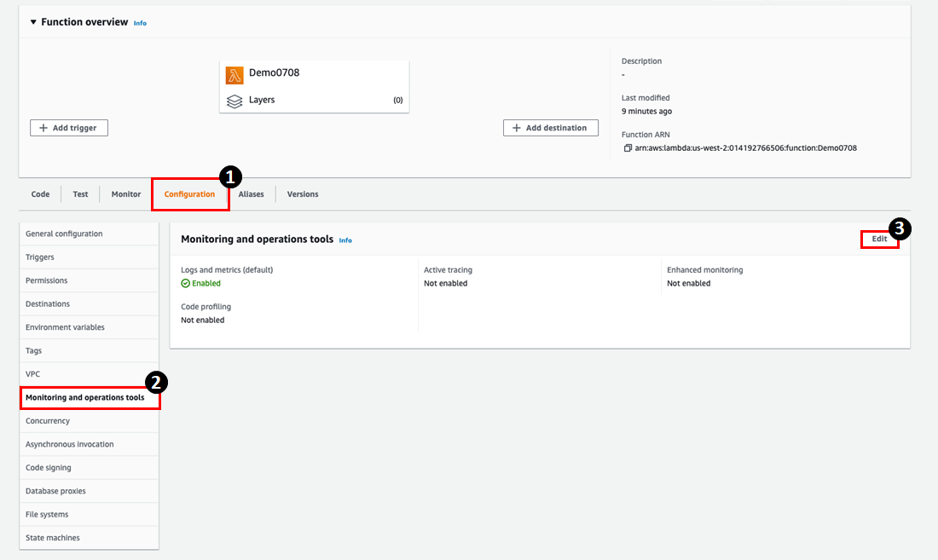Screen dimensions: 938x560
Task: Click the Add destination button
Action: click(550, 127)
